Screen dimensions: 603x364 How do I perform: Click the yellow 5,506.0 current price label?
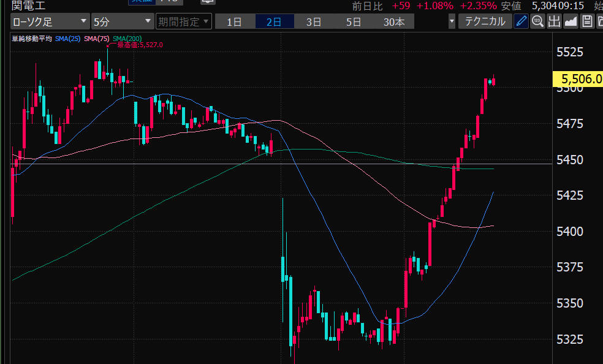coord(577,79)
